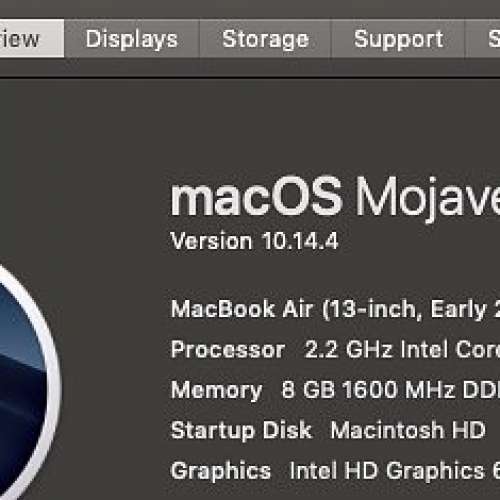
Task: Open the partially visible tab after Support
Action: pos(483,39)
